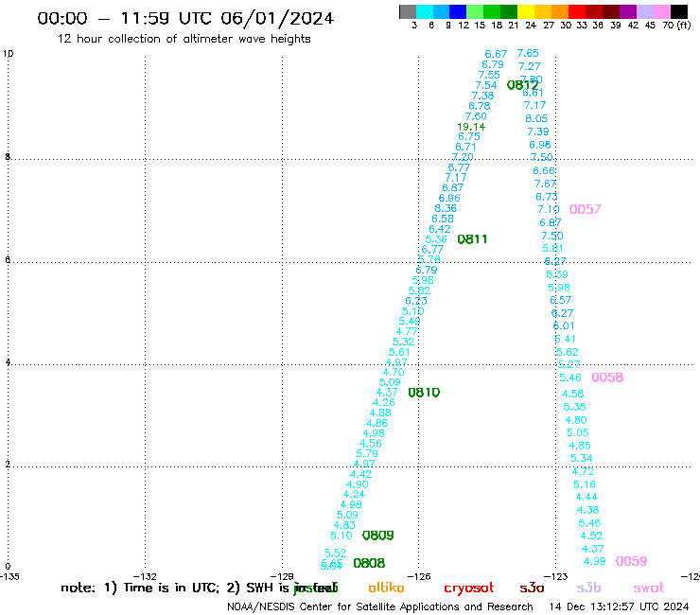Select the wave height value 6.96
Image resolution: width=700 pixels, height=615 pixels.
coord(449,198)
